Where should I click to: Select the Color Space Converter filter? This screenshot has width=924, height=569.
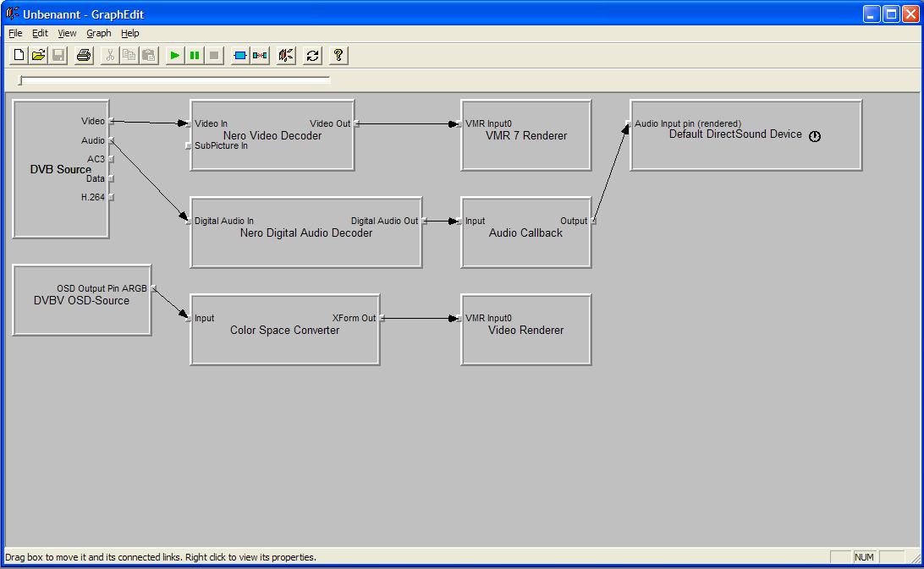point(284,342)
